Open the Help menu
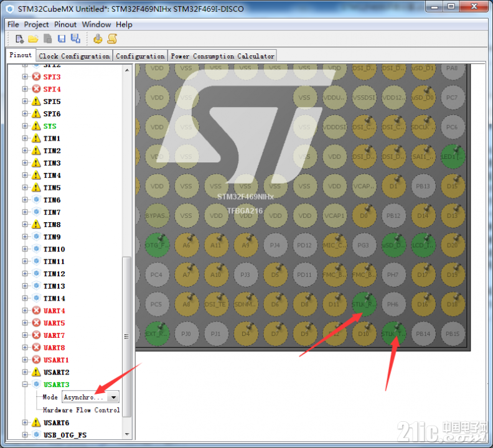Screen dimensions: 493x448 click(124, 24)
